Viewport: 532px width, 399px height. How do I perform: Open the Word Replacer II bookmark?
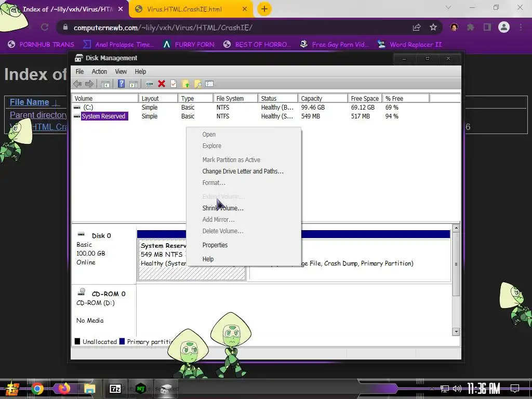(410, 45)
